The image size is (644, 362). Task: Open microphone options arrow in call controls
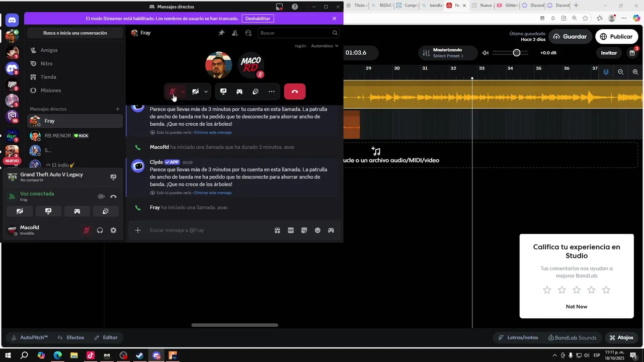click(x=183, y=92)
